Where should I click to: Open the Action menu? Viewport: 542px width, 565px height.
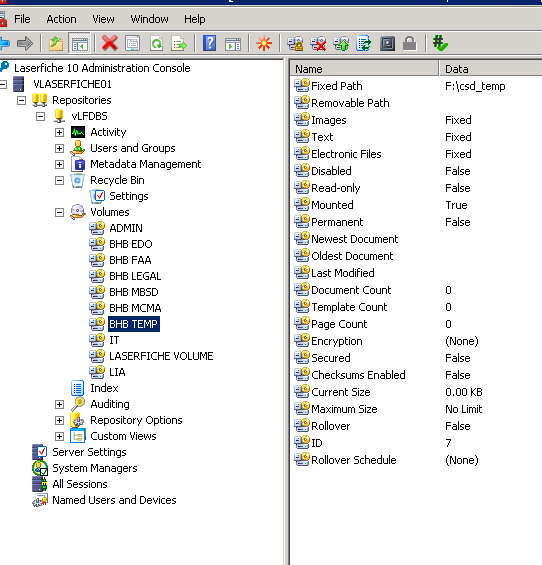click(x=61, y=19)
